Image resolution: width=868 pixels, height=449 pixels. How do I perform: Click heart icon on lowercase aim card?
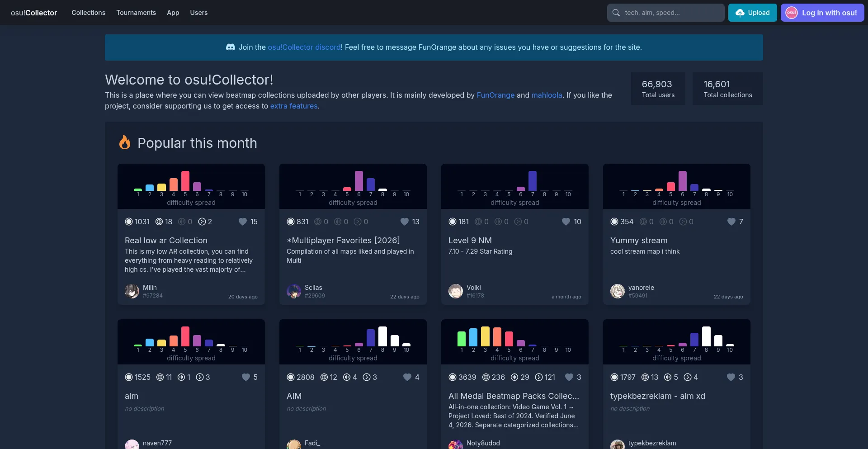click(246, 377)
